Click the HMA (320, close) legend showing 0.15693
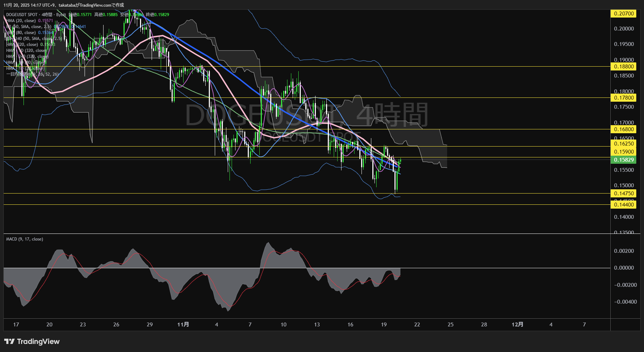Screen dimensions: 644x352 (22, 45)
